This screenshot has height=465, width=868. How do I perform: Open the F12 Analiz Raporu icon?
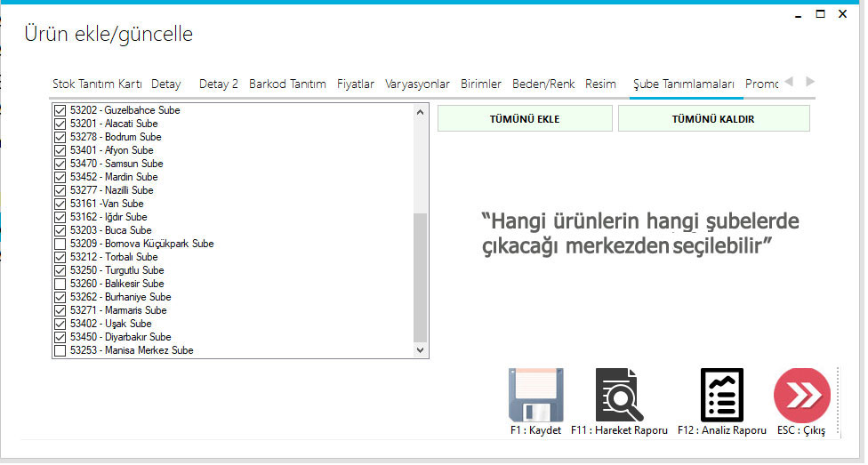[722, 396]
